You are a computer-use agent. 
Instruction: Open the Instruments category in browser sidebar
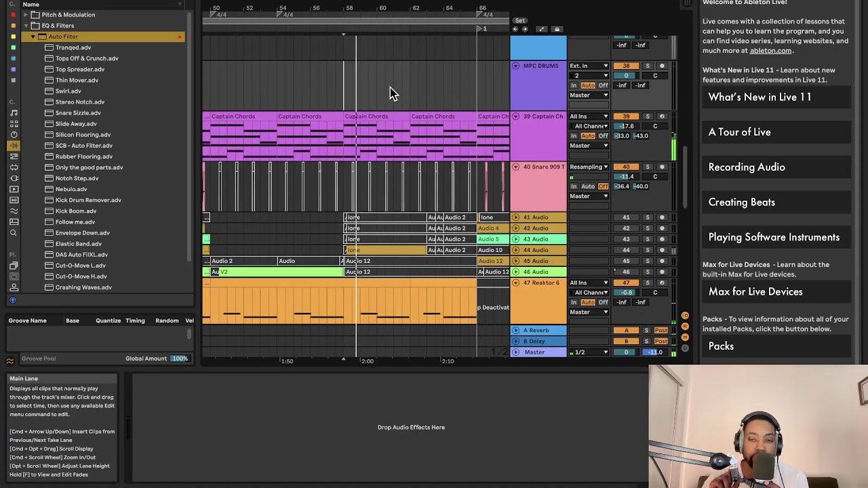(x=14, y=134)
